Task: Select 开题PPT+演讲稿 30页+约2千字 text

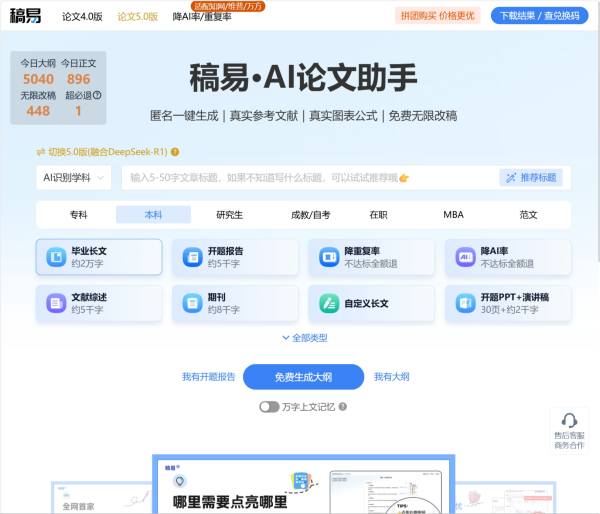Action: 515,304
